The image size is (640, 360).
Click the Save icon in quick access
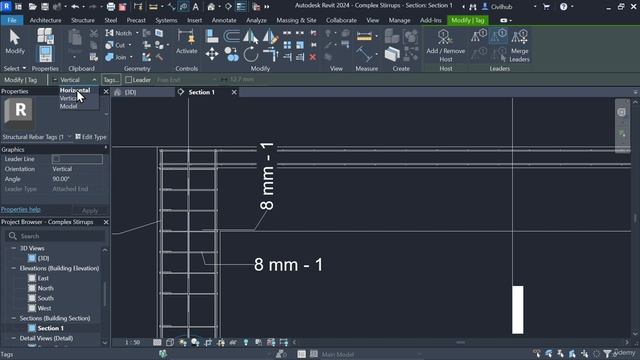tap(45, 7)
